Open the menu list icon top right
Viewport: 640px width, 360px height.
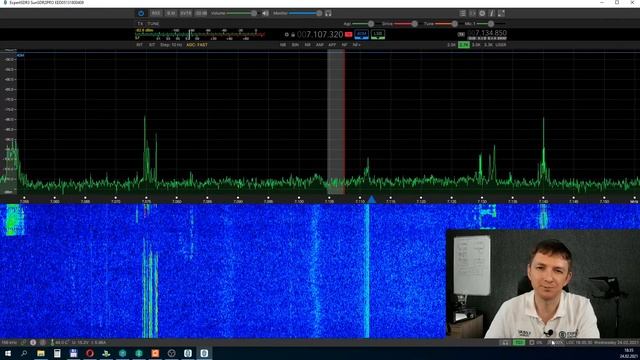coord(462,13)
